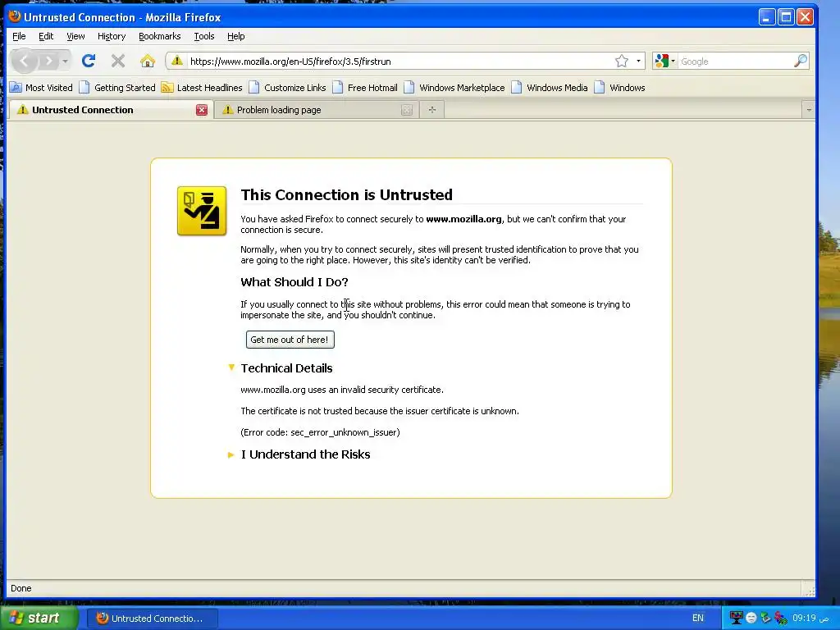Maximize the Firefox window
This screenshot has width=840, height=630.
click(786, 17)
